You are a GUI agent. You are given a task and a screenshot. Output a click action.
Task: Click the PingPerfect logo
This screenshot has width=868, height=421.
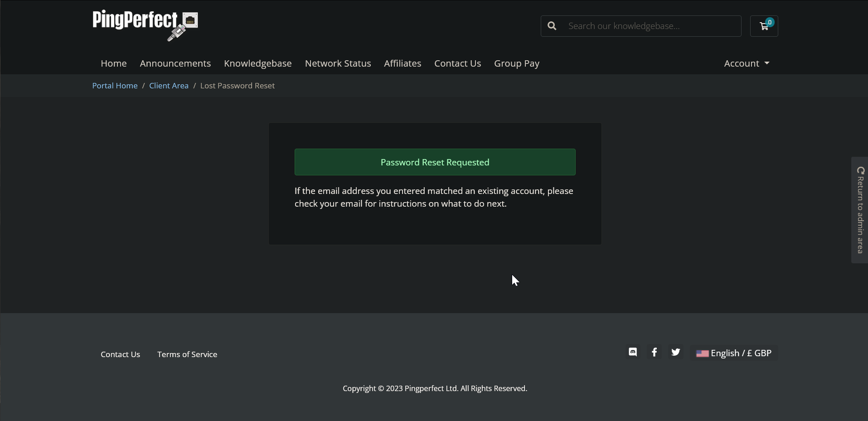(x=145, y=25)
